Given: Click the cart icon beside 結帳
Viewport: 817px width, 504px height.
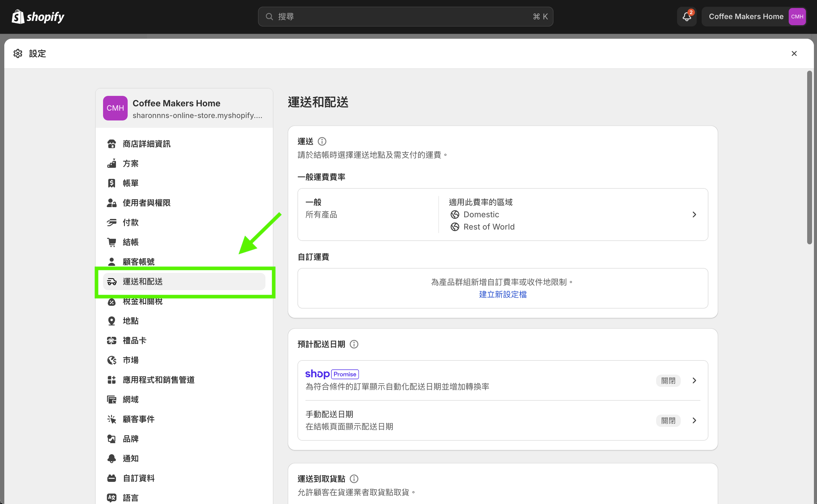Looking at the screenshot, I should point(111,242).
